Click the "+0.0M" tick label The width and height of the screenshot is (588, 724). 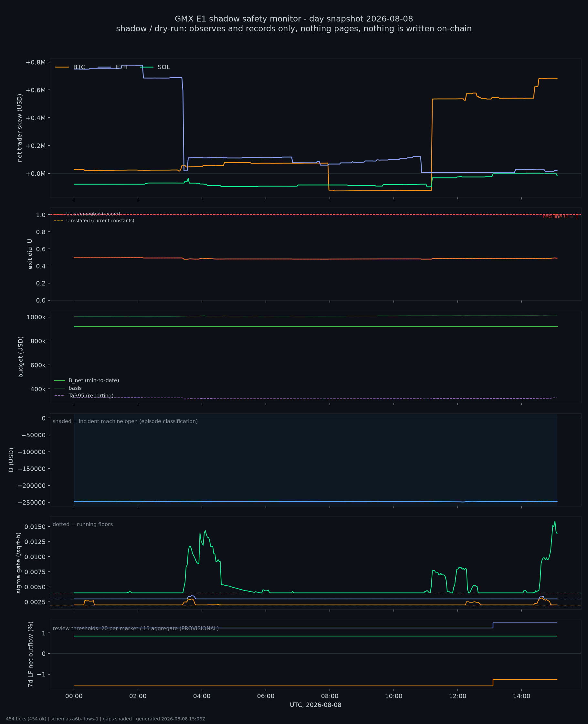[36, 174]
